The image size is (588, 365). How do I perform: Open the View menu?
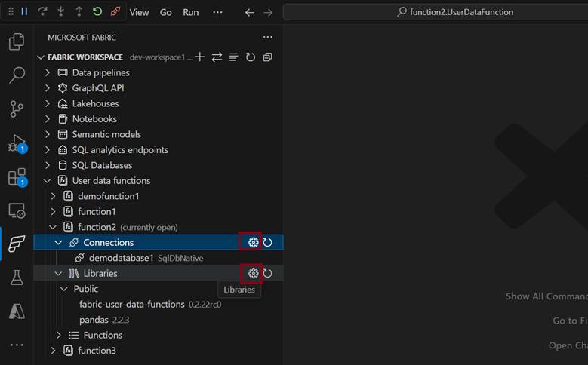tap(139, 12)
